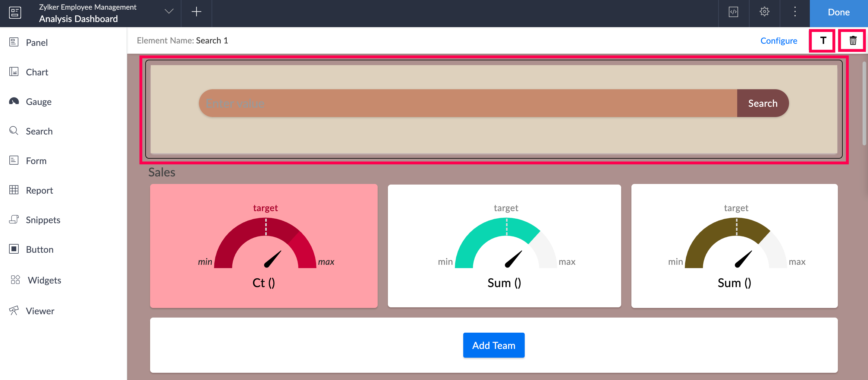Choose the Widgets element in sidebar
Screen dimensions: 868x380
(44, 280)
